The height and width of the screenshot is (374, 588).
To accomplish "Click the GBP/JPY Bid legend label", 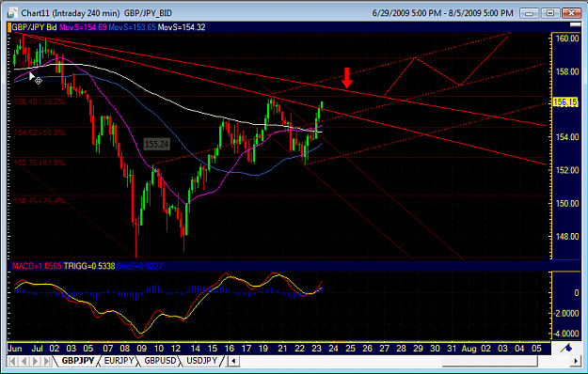I will point(35,27).
